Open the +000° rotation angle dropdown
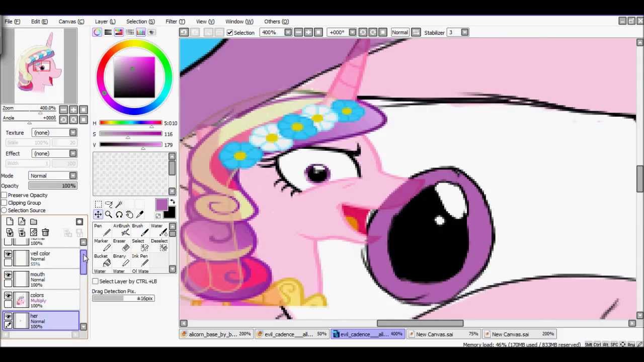This screenshot has height=362, width=644. click(352, 33)
